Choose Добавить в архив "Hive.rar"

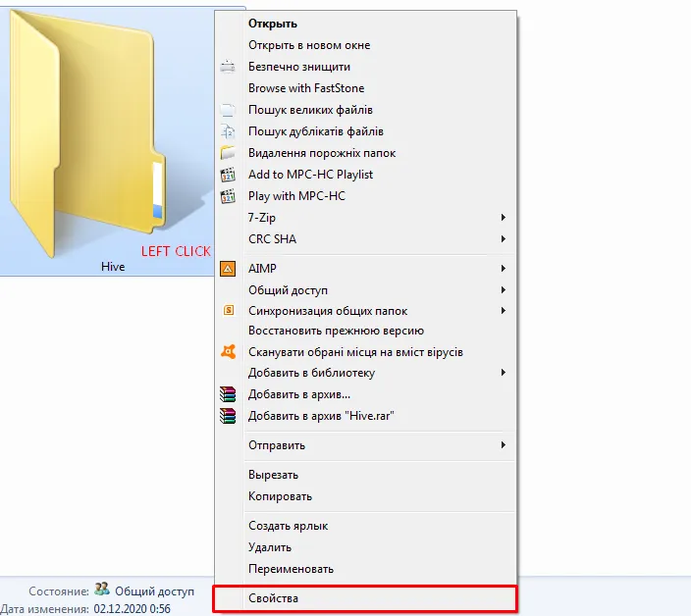(365, 416)
